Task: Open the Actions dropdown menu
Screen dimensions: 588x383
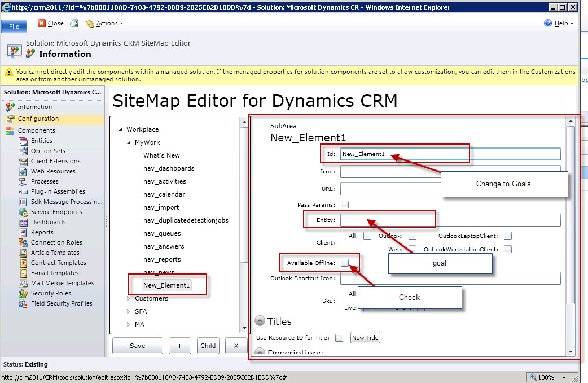Action: 104,23
